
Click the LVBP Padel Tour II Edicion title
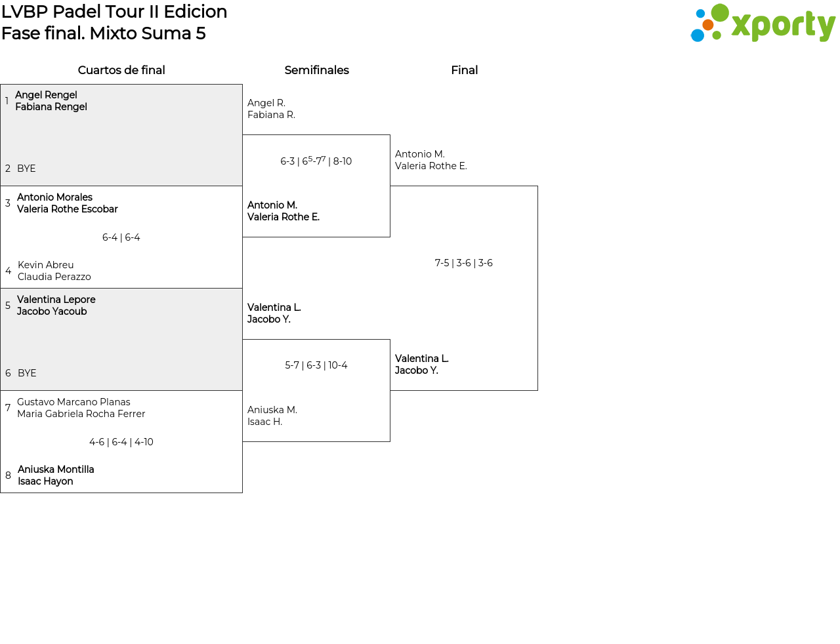click(114, 12)
